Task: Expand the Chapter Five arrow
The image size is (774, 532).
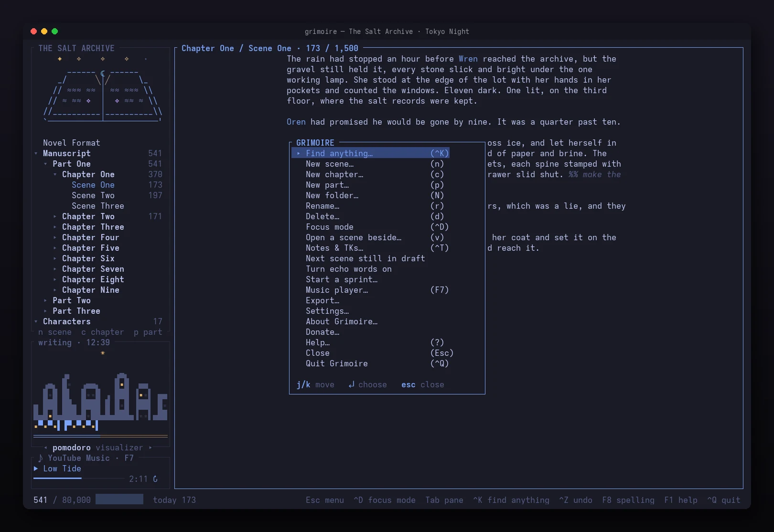Action: pyautogui.click(x=55, y=248)
